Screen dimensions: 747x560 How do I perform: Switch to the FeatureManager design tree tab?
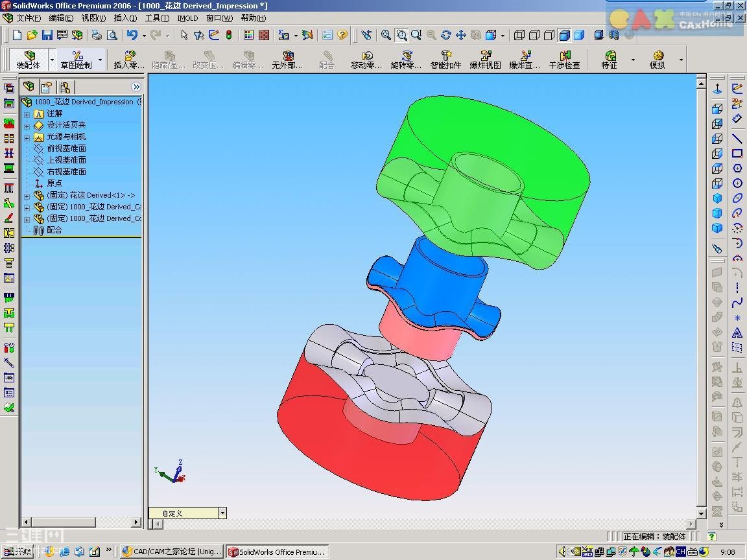click(x=30, y=87)
